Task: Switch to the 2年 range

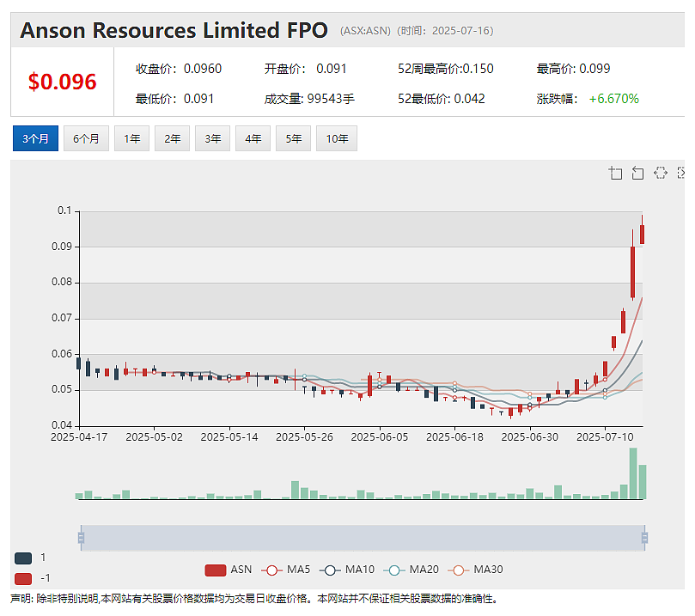Action: [172, 138]
